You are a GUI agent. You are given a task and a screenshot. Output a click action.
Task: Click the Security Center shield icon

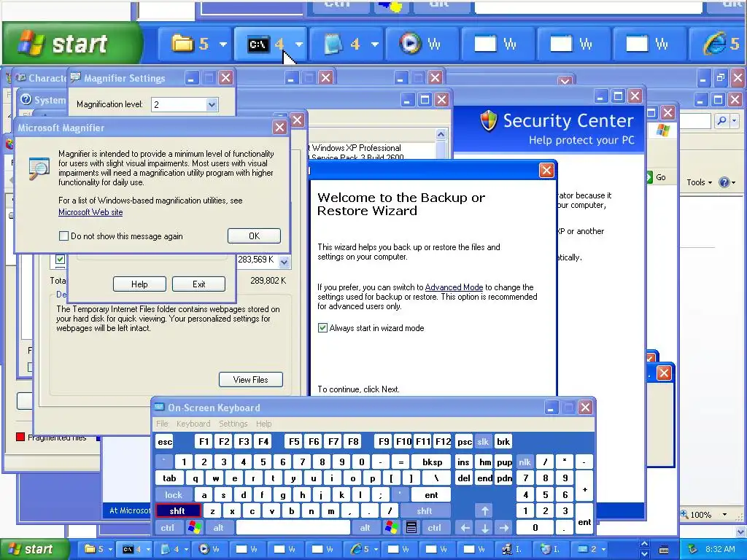click(488, 120)
